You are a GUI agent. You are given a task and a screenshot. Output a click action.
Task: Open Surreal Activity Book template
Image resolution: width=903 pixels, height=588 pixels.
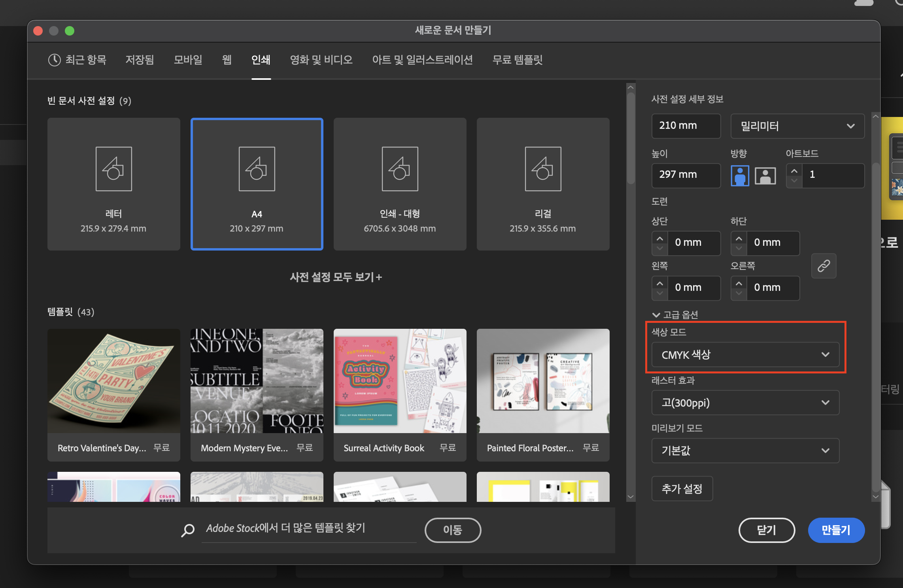pos(400,395)
